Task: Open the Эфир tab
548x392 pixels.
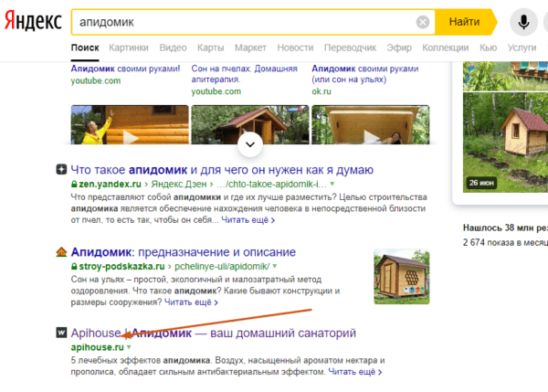Action: pos(399,48)
